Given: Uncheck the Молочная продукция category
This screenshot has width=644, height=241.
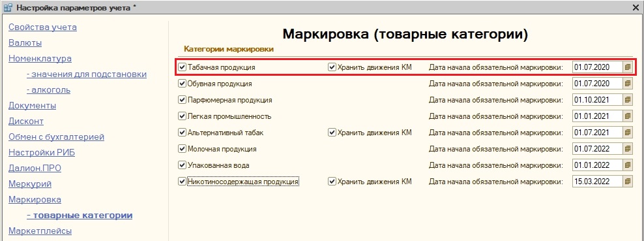Looking at the screenshot, I should point(183,148).
